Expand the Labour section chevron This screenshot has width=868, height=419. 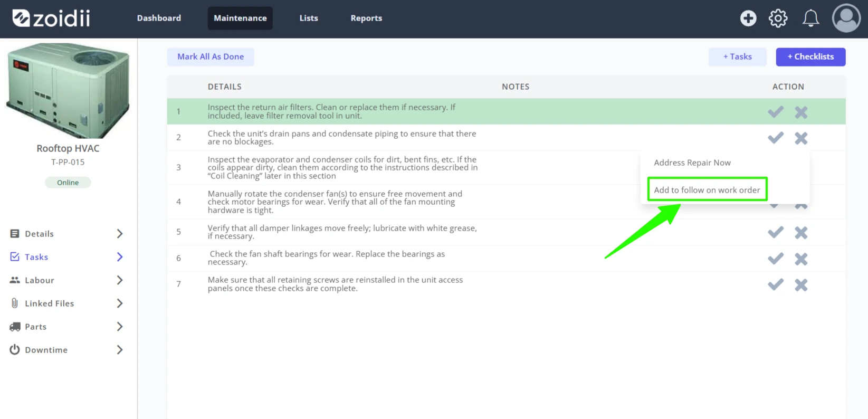point(120,280)
